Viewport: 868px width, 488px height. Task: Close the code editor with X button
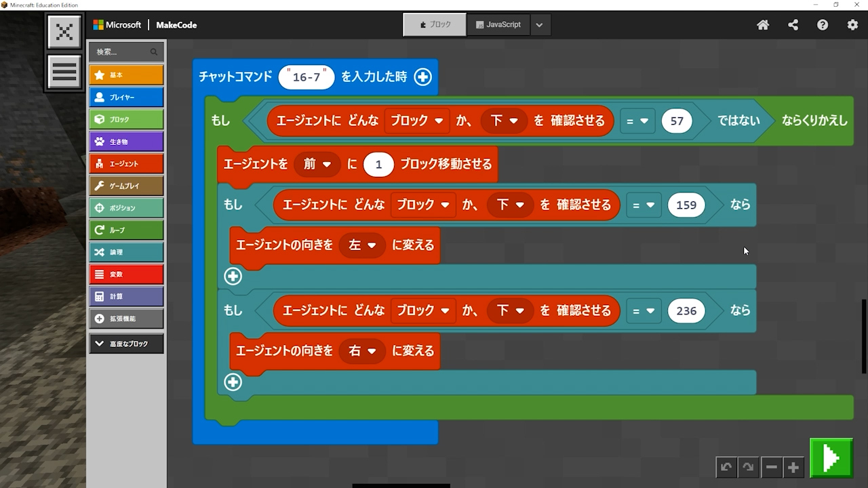pos(64,32)
